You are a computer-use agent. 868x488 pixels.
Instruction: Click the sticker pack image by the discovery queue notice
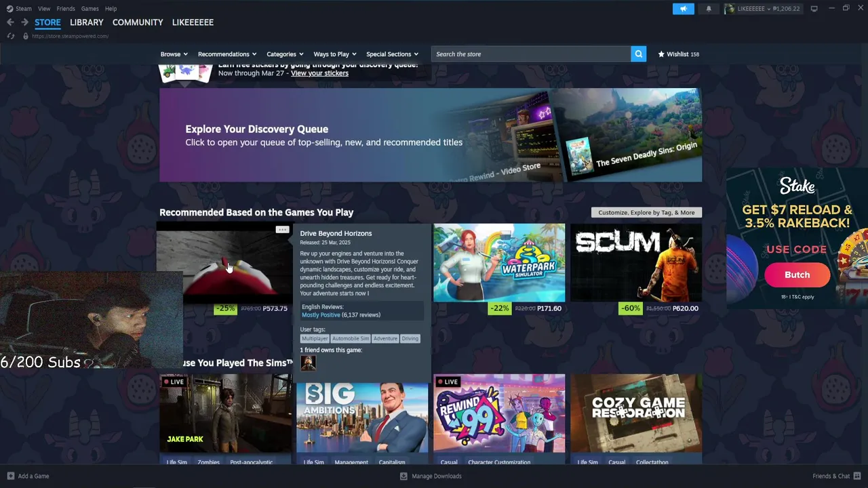pos(185,73)
